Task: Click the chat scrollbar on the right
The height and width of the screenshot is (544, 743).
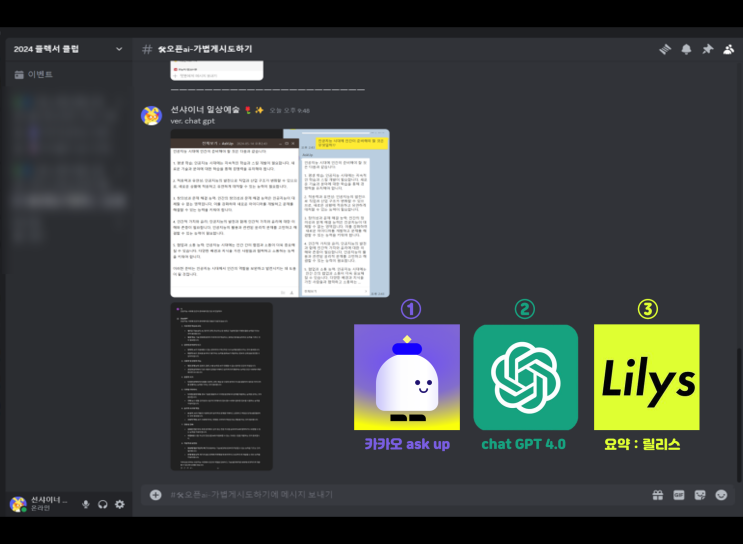Action: 738,415
